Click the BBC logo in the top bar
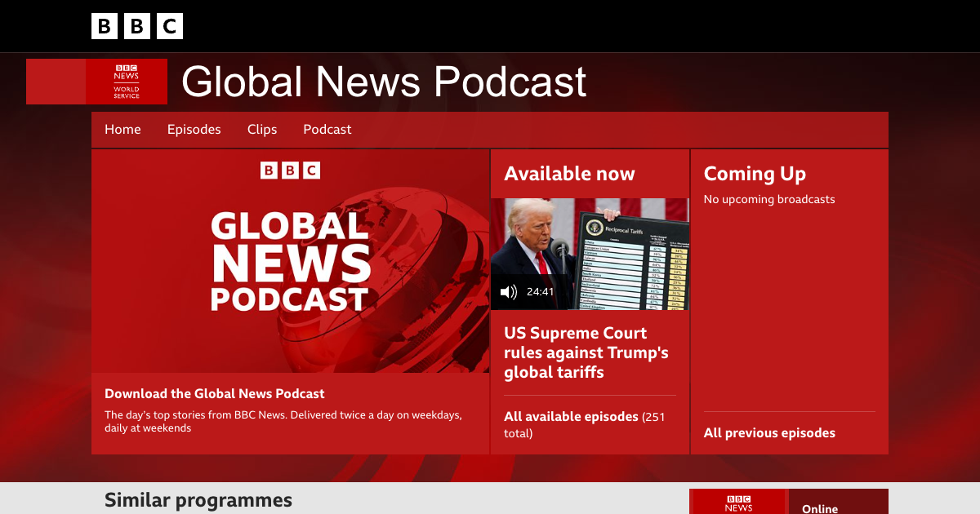This screenshot has height=514, width=980. click(x=136, y=26)
